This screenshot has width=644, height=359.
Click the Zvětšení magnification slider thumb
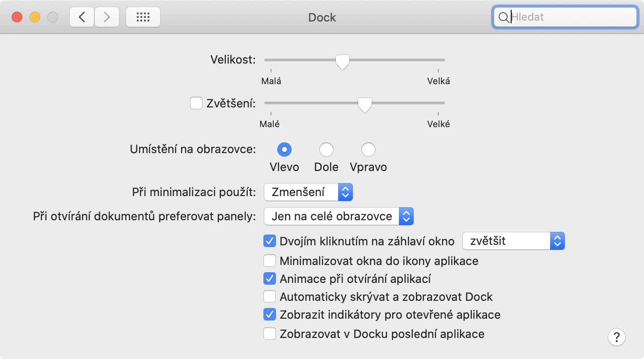[x=365, y=105]
